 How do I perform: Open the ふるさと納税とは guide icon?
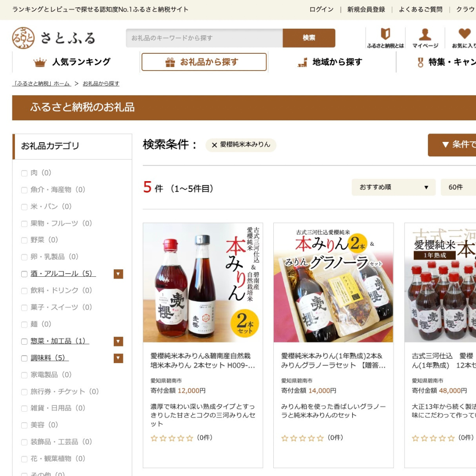385,33
